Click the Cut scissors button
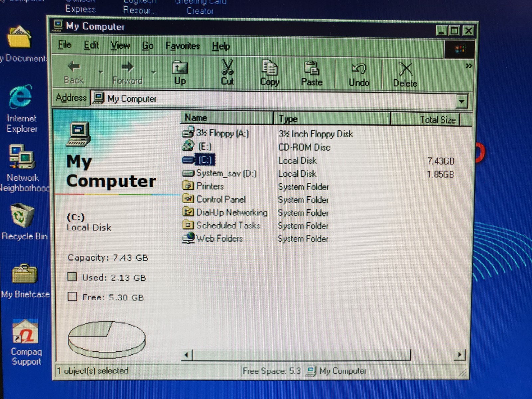 point(227,73)
